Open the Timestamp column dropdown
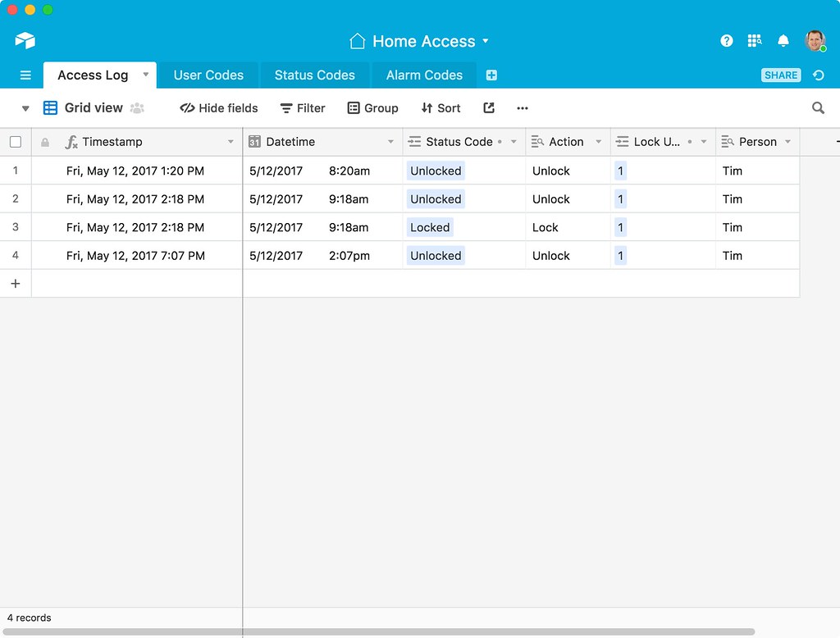 pyautogui.click(x=231, y=142)
